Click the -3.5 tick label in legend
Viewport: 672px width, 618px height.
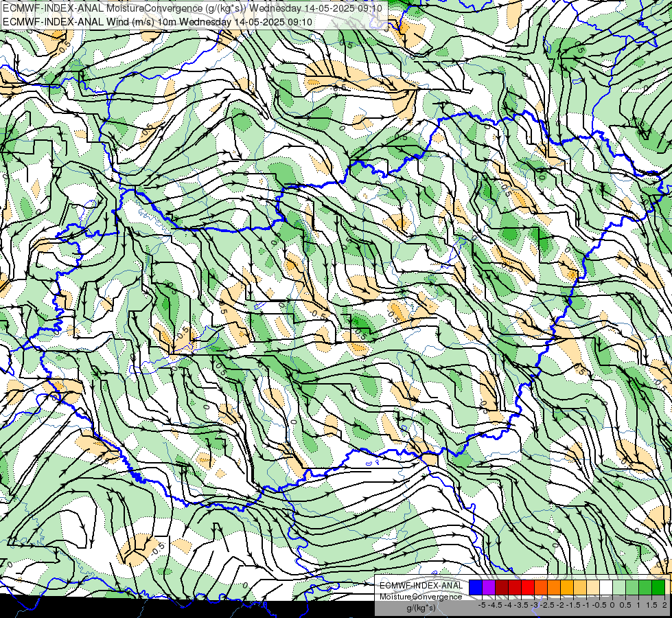[x=521, y=605]
